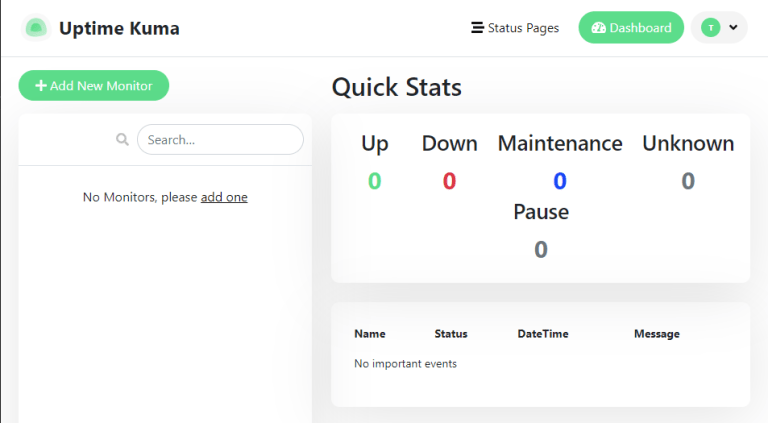Click the green Up count number
The width and height of the screenshot is (768, 423).
point(374,181)
